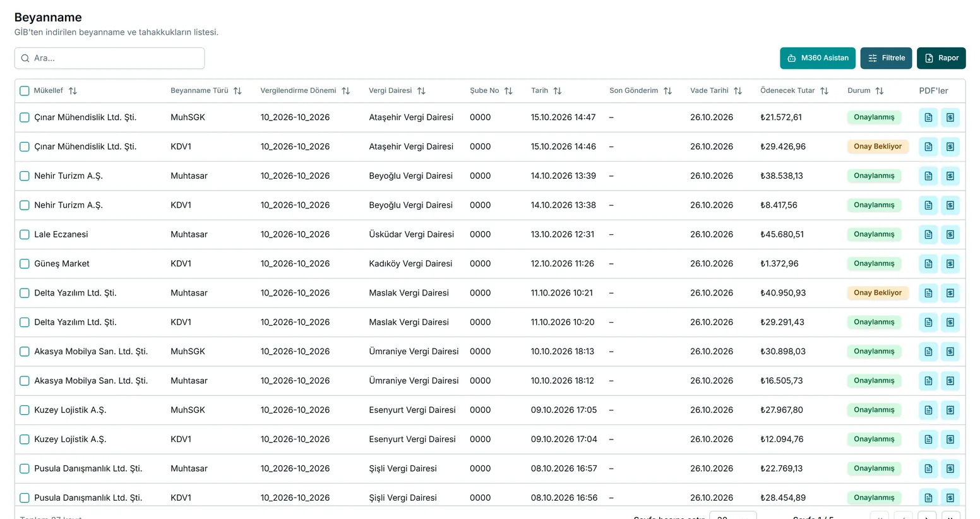
Task: Open the receipt PDF icon for Güneş Market
Action: (x=950, y=264)
